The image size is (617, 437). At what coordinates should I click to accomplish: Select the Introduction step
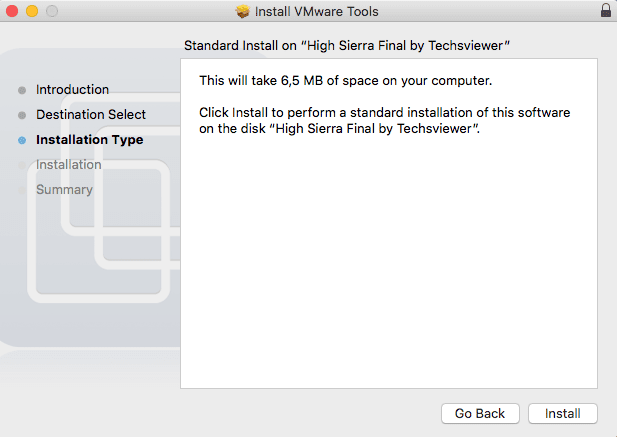click(x=72, y=90)
